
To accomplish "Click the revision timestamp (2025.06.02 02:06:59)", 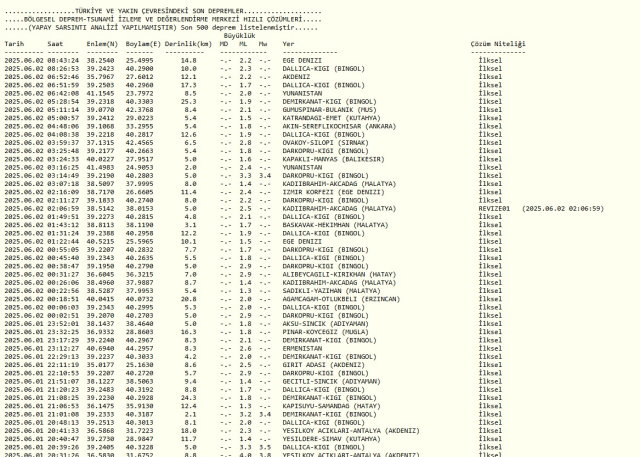I will (x=563, y=209).
